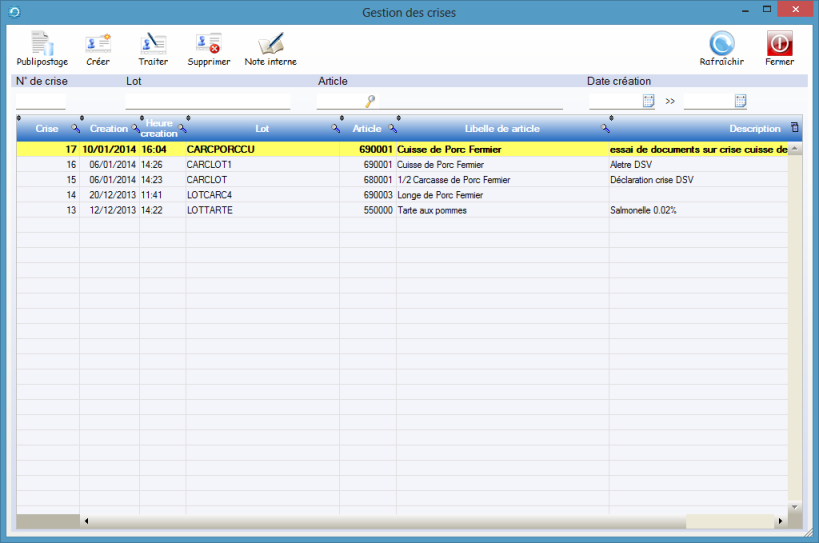Open the Traiter crisis tool
Viewport: 819px width, 543px height.
pyautogui.click(x=153, y=48)
